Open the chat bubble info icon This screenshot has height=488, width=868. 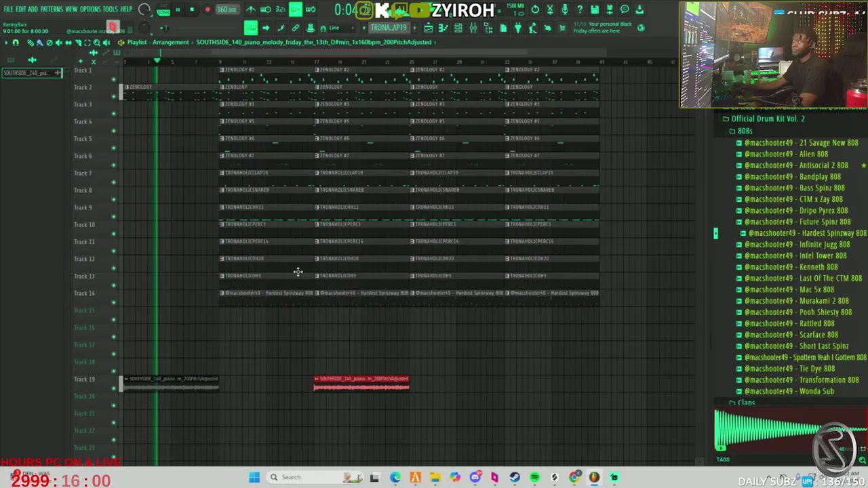pyautogui.click(x=625, y=9)
